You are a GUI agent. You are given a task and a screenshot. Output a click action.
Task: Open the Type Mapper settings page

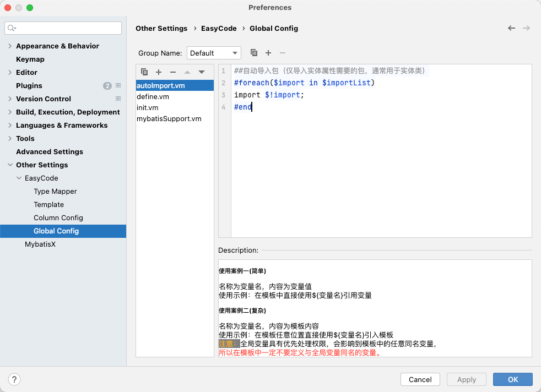pos(55,192)
